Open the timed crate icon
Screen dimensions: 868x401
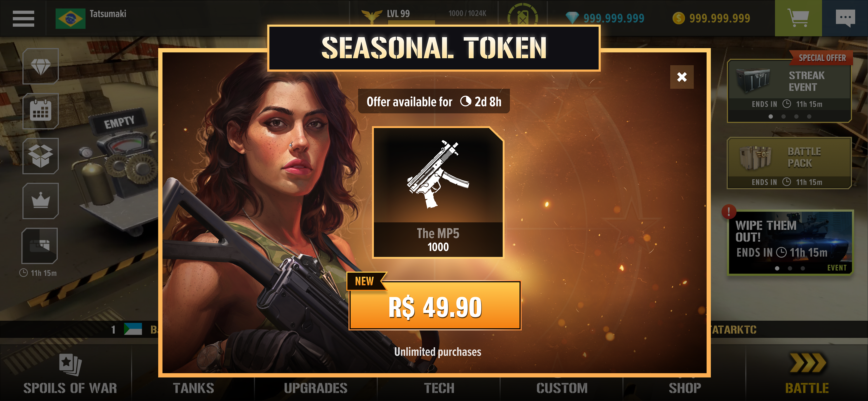[x=40, y=246]
